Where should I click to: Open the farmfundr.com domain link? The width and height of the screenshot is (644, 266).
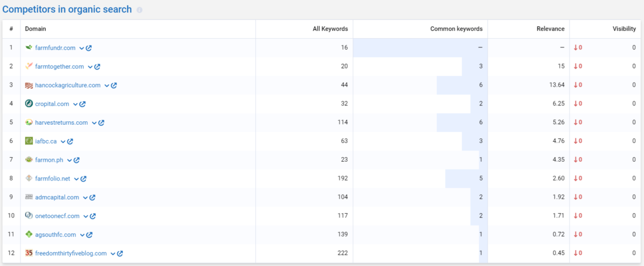(56, 47)
